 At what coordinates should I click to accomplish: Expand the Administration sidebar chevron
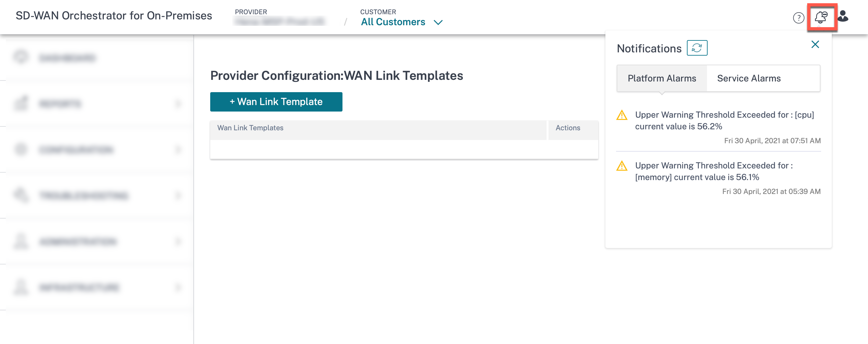[x=178, y=241]
